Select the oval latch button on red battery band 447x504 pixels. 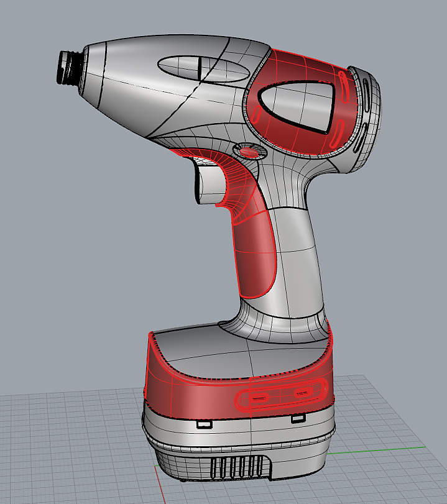(x=282, y=395)
